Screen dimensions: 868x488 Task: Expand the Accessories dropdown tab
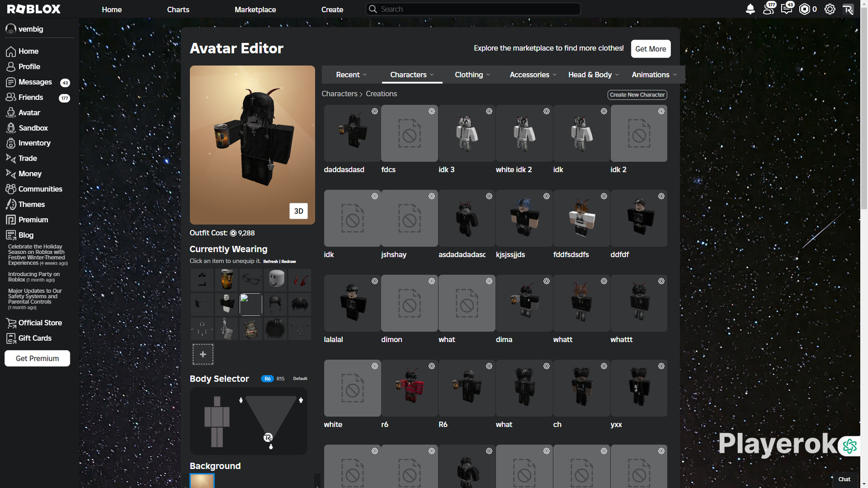[x=533, y=75]
